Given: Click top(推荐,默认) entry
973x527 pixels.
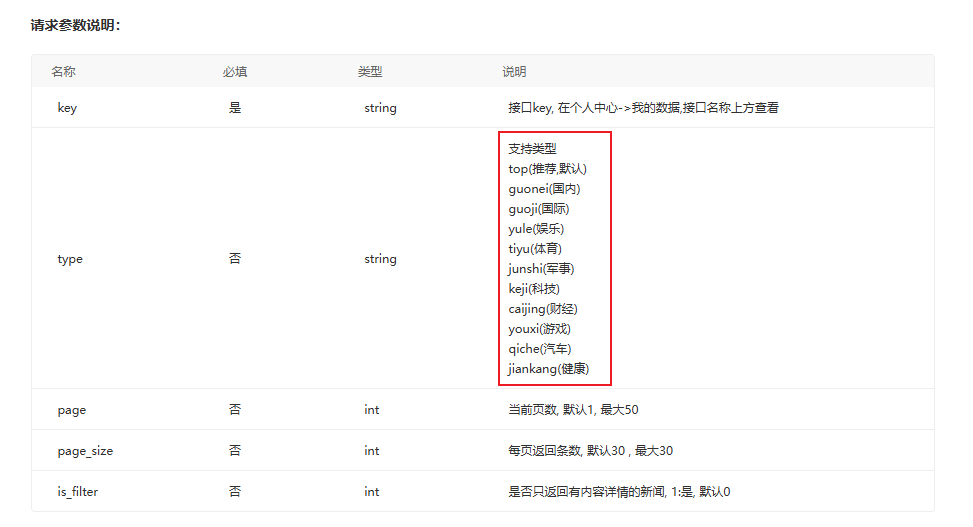Looking at the screenshot, I should (x=547, y=169).
